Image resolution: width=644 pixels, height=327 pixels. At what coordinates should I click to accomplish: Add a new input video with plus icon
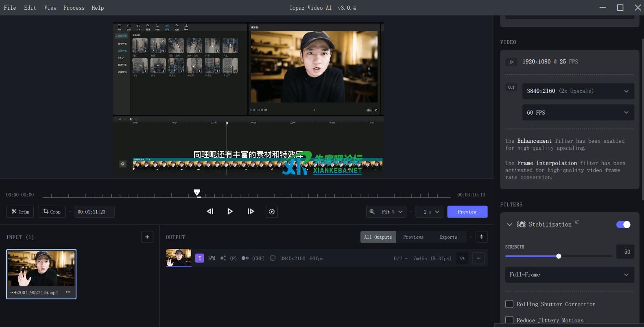(147, 237)
